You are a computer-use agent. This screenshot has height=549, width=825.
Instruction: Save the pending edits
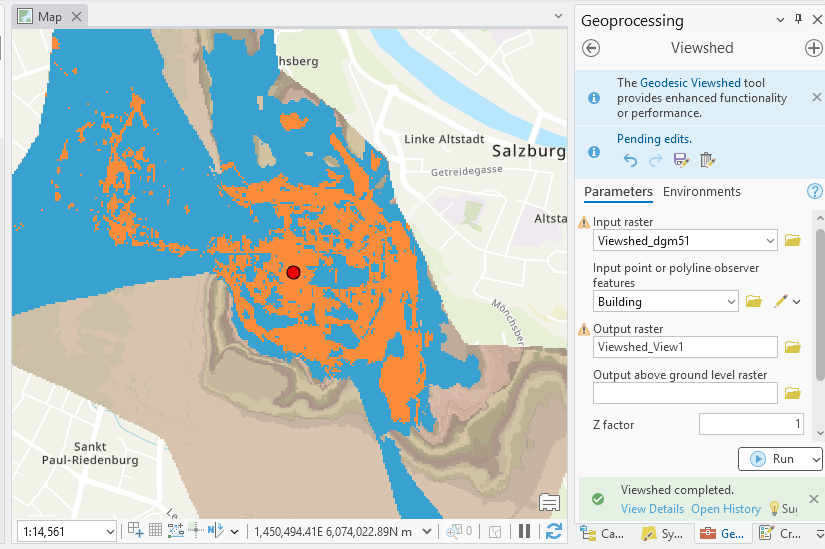click(681, 160)
